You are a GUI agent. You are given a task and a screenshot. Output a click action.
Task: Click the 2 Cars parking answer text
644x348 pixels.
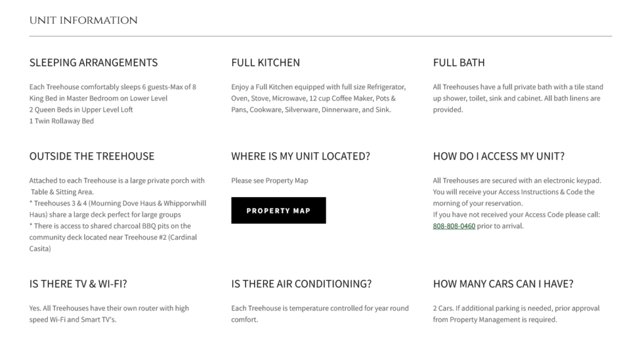(x=516, y=314)
